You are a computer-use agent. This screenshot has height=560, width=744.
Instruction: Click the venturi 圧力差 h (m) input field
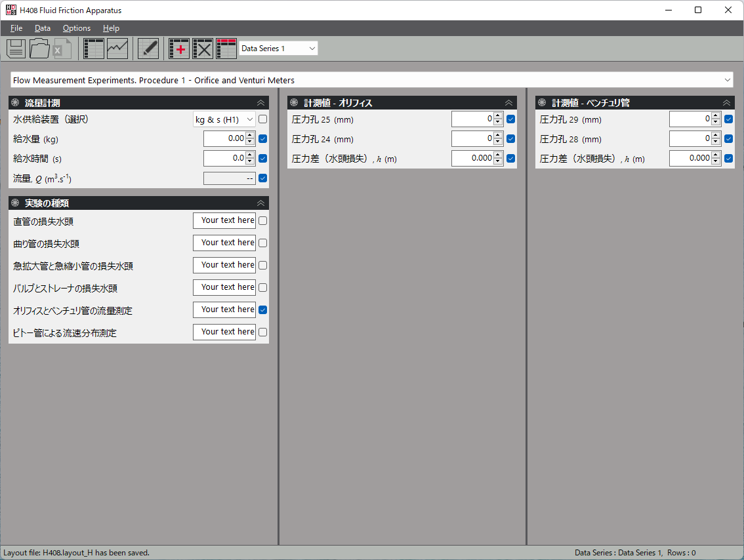click(690, 159)
